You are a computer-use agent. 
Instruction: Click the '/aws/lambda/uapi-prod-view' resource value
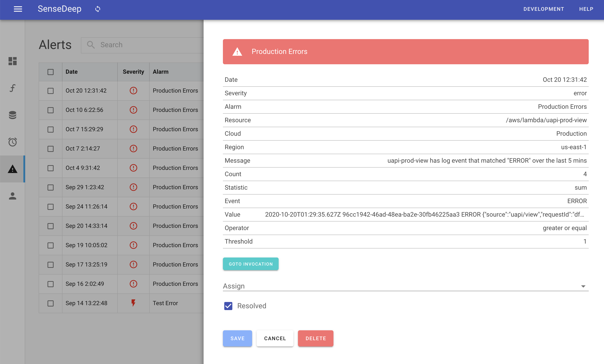[546, 120]
